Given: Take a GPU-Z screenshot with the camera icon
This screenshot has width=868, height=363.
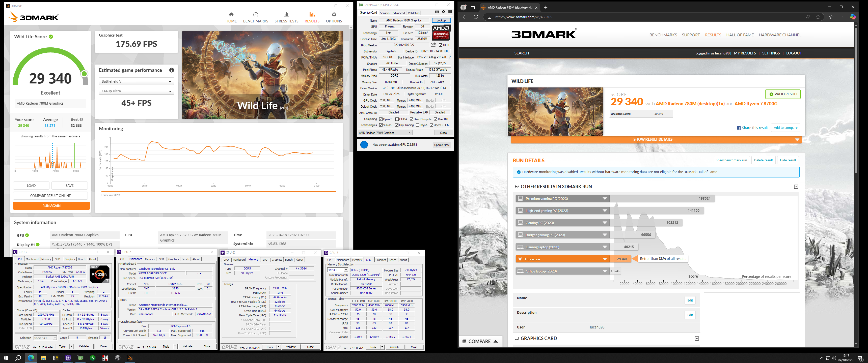Looking at the screenshot, I should coord(437,12).
